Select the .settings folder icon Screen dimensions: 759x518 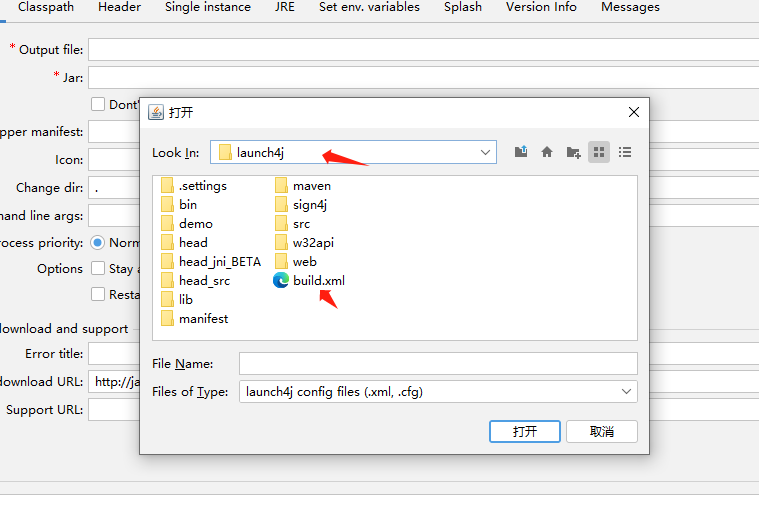click(167, 185)
